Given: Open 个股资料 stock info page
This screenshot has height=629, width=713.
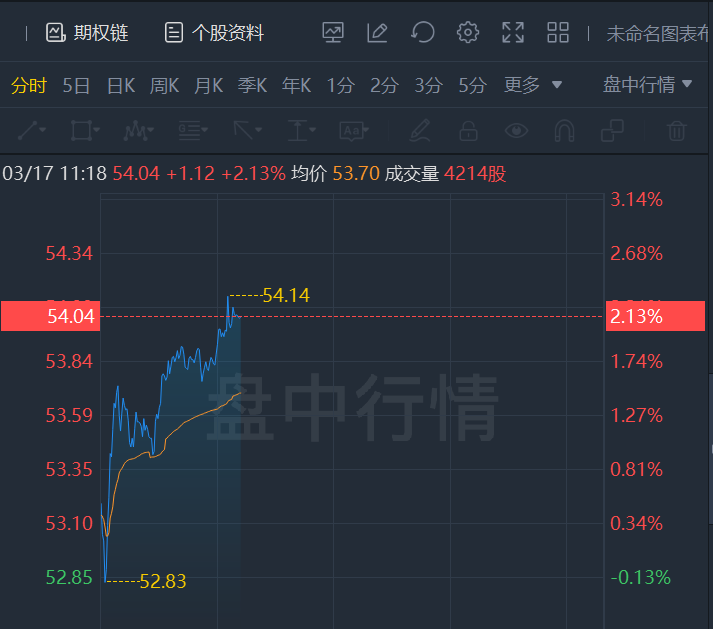Looking at the screenshot, I should point(214,33).
